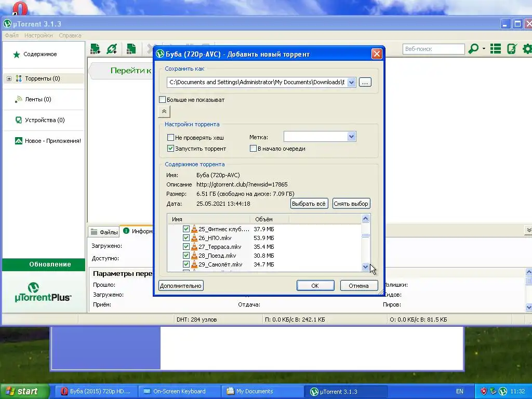
Task: Collapse the dialog with the double-chevron button
Action: click(x=164, y=111)
